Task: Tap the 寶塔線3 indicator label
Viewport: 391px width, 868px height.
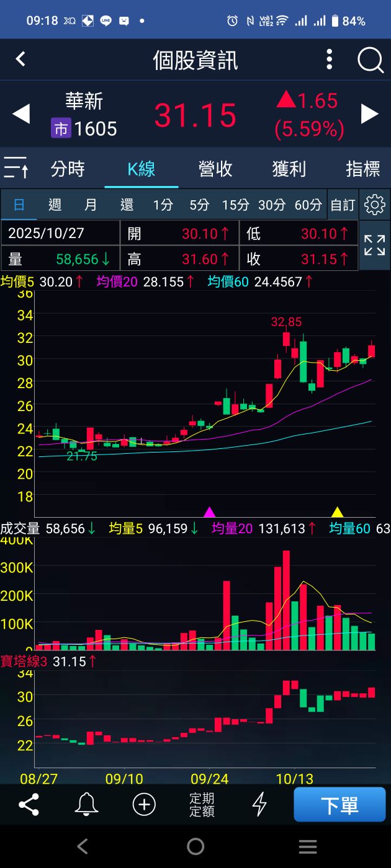Action: 48,662
